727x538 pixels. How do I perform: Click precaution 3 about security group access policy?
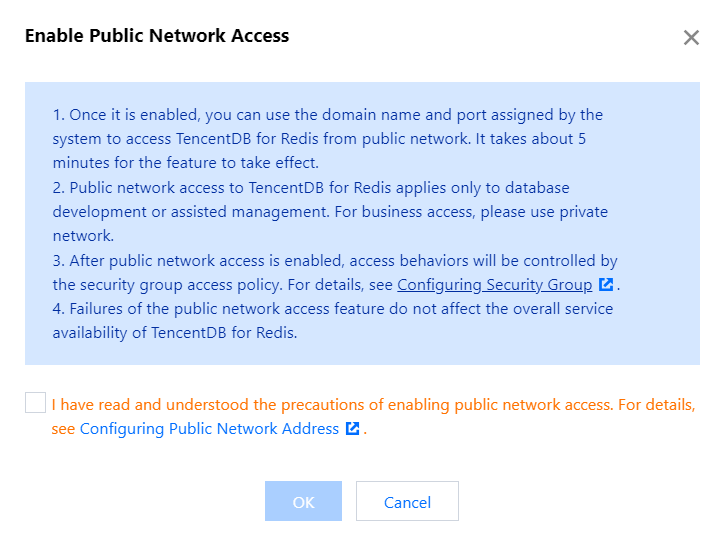coord(335,261)
